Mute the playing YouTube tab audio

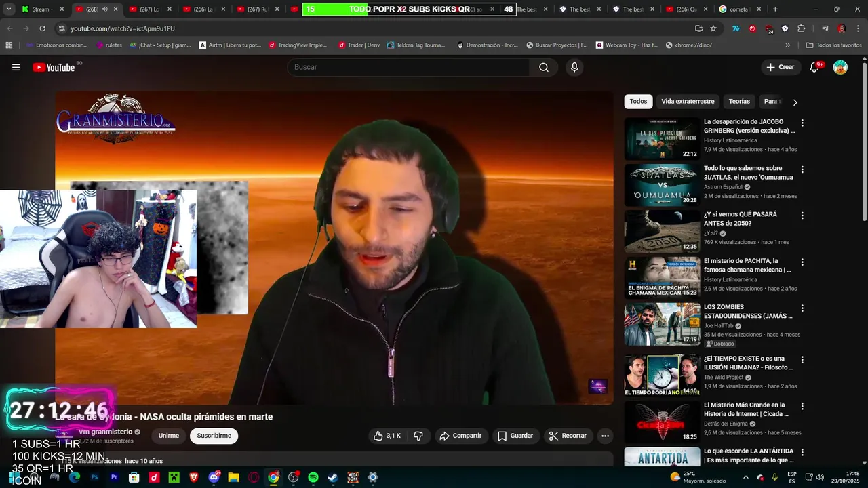point(104,9)
